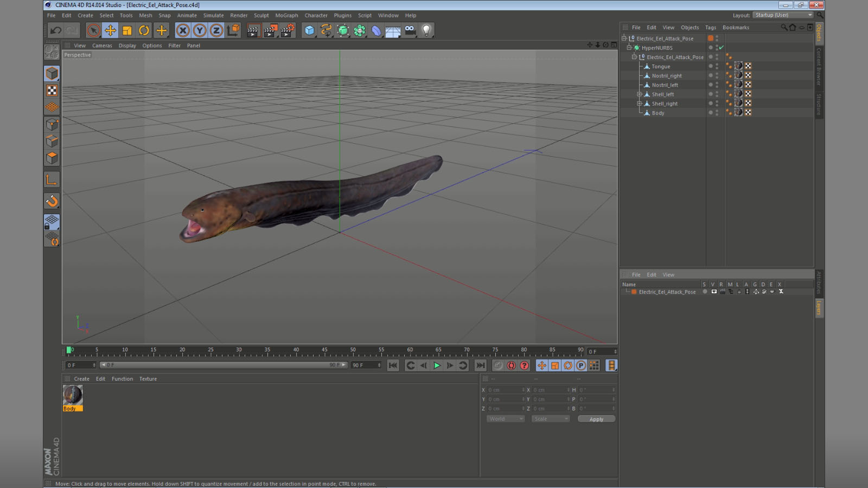Select the Body object in tree
868x488 pixels.
pos(658,113)
